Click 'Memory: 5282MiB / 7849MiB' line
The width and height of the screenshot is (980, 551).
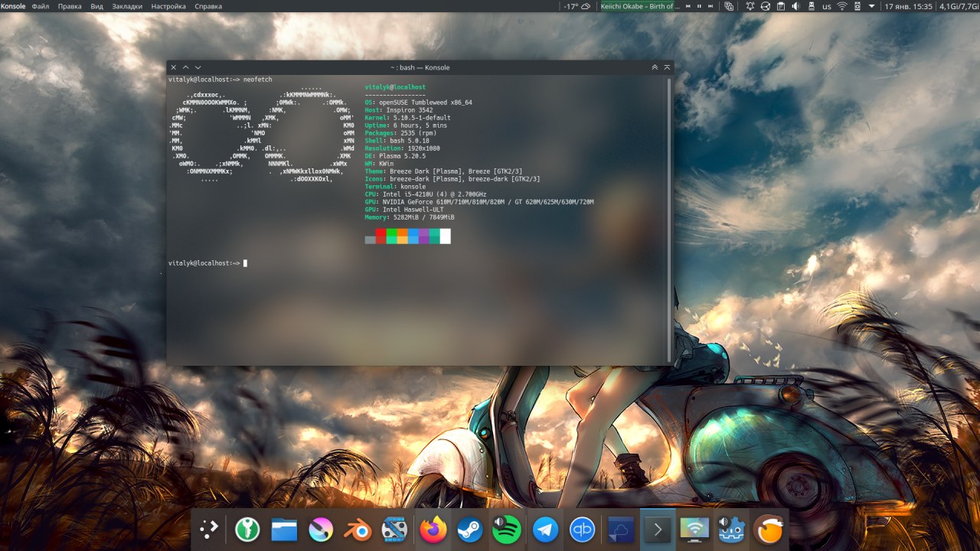pyautogui.click(x=410, y=217)
